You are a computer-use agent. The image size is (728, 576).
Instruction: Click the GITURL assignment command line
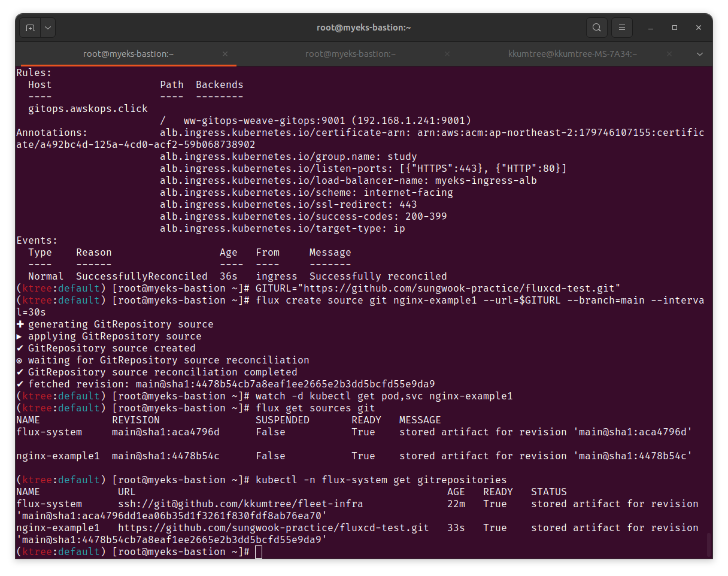(438, 288)
